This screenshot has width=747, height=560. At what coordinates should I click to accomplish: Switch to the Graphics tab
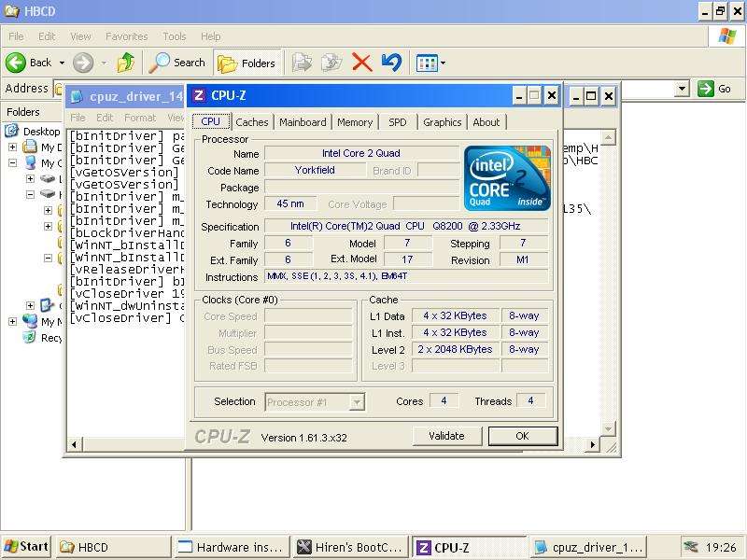[x=442, y=122]
